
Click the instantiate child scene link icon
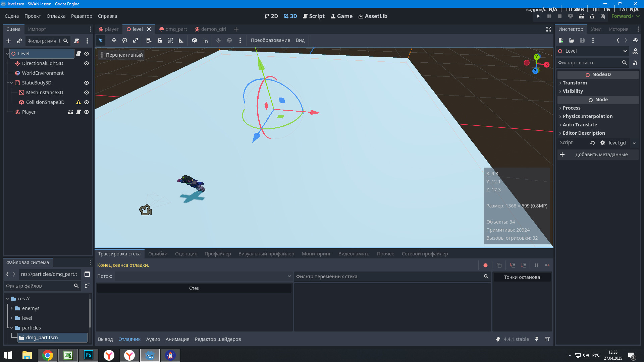pos(19,41)
